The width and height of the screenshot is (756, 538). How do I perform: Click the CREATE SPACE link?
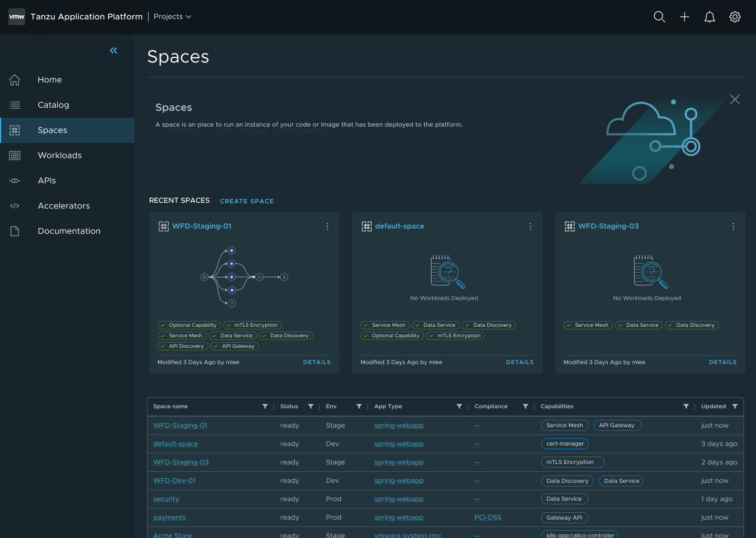click(247, 201)
